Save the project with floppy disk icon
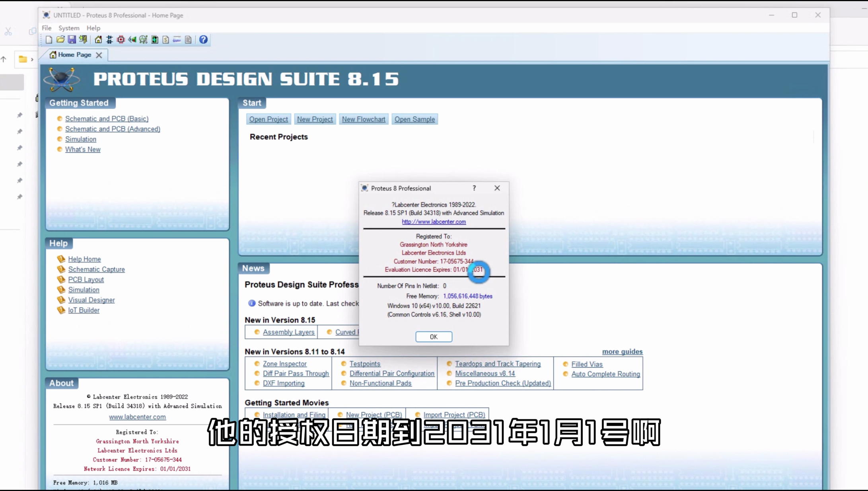The image size is (868, 491). point(72,40)
